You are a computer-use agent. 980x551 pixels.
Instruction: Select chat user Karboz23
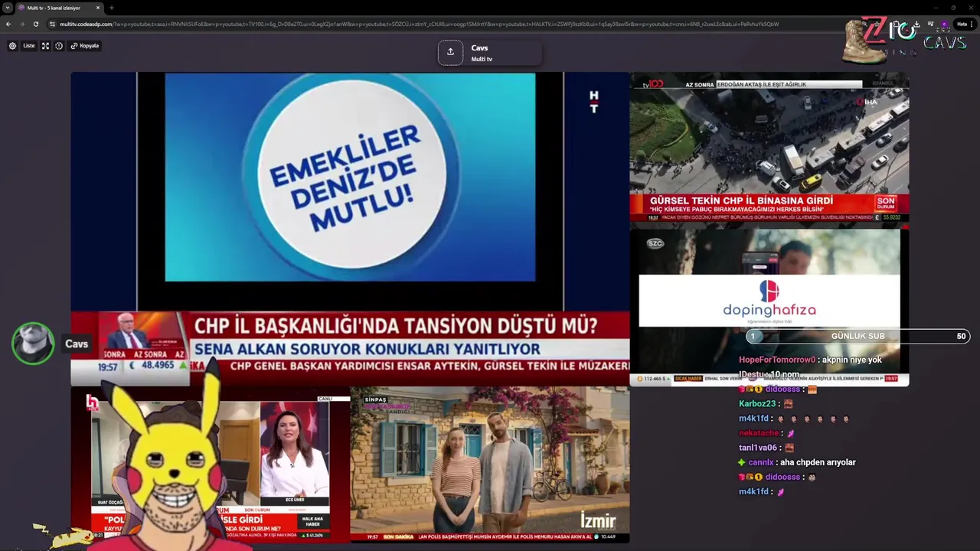pyautogui.click(x=758, y=404)
